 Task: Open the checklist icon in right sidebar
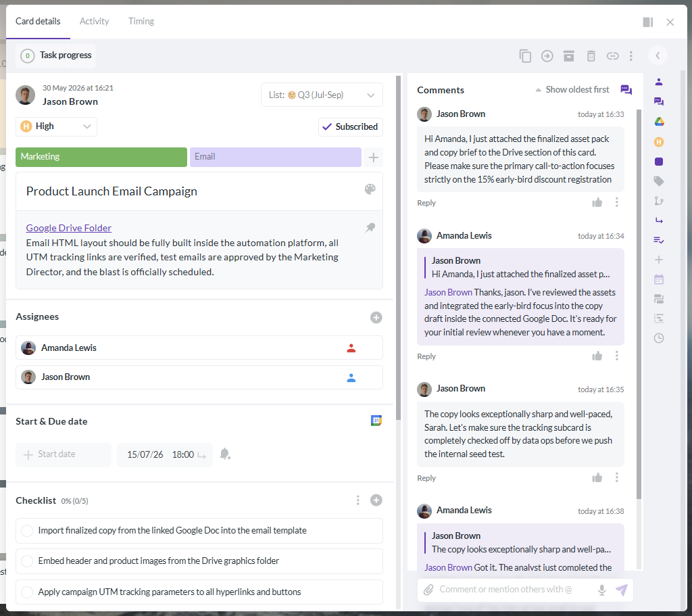pyautogui.click(x=659, y=240)
